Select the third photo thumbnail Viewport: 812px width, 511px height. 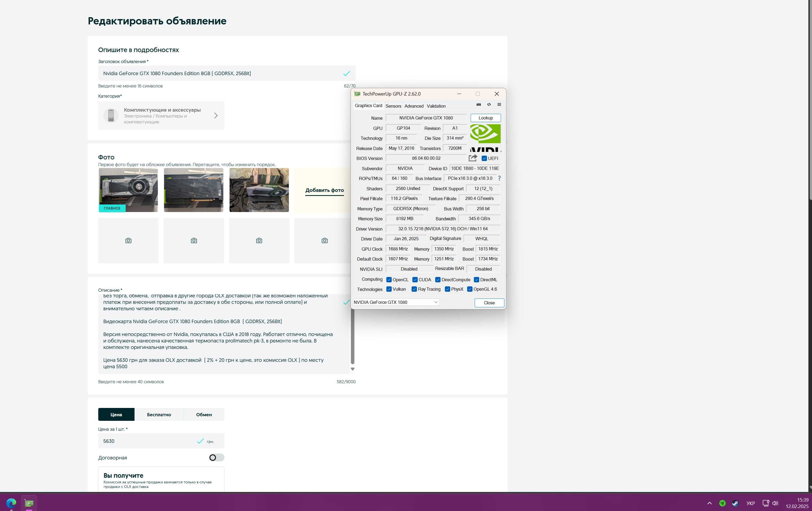pyautogui.click(x=259, y=190)
